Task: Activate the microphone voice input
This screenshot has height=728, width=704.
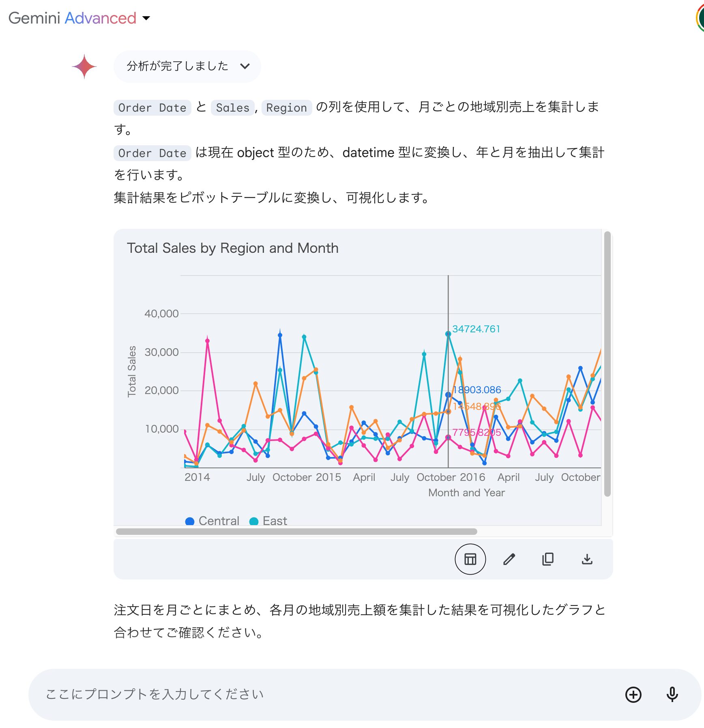Action: (x=672, y=695)
